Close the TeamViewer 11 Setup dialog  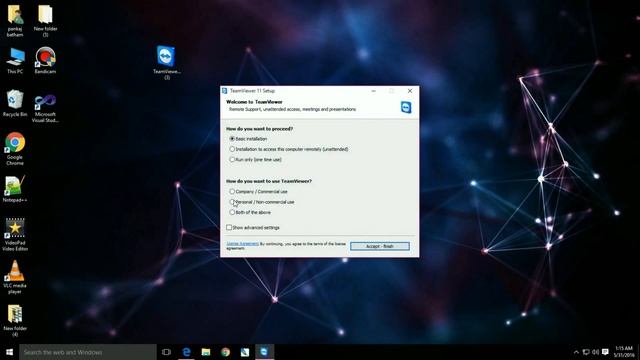pos(410,91)
